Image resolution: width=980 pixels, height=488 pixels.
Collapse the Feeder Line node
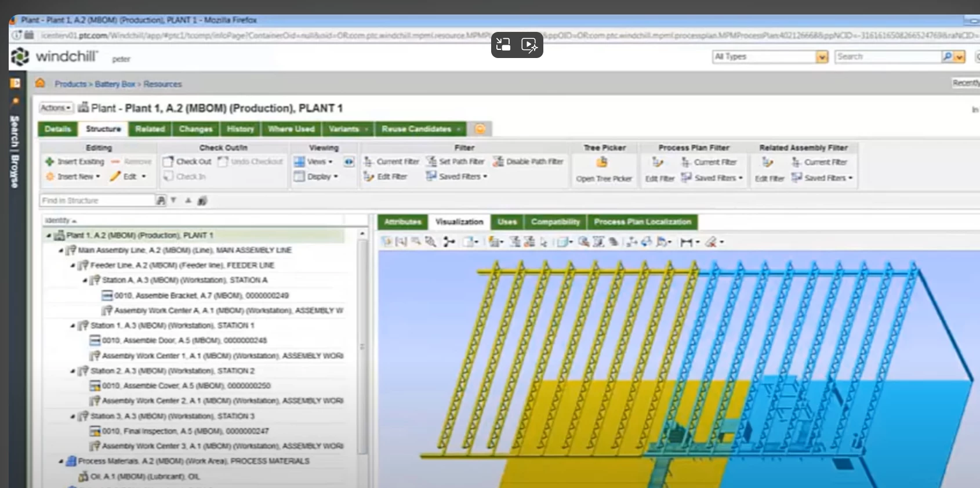[72, 266]
